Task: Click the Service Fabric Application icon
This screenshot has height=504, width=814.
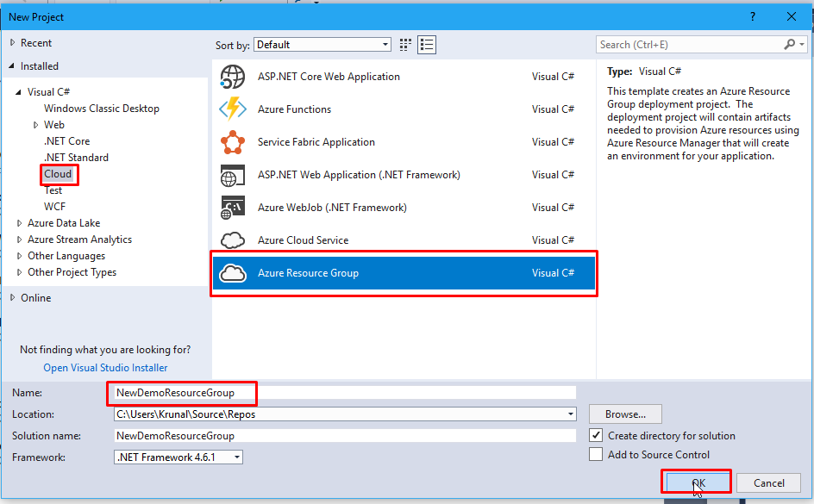Action: (233, 142)
